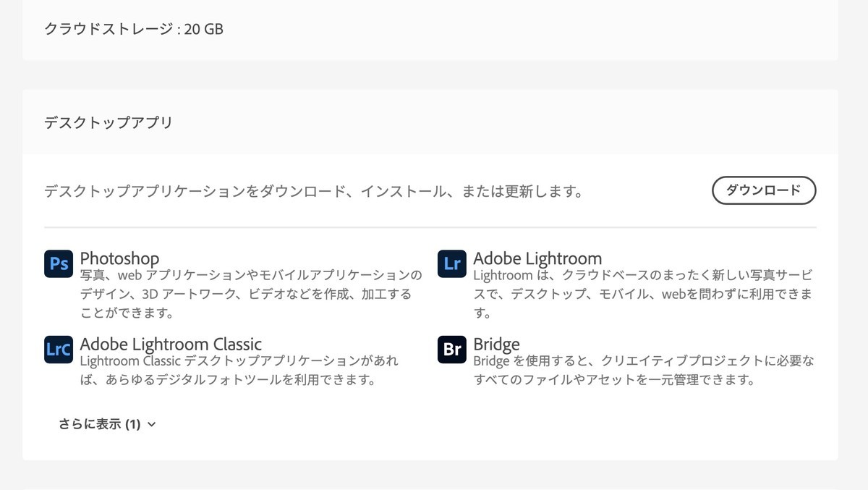Open the Photoshop title link
Viewport: 868px width, 490px height.
(x=119, y=258)
